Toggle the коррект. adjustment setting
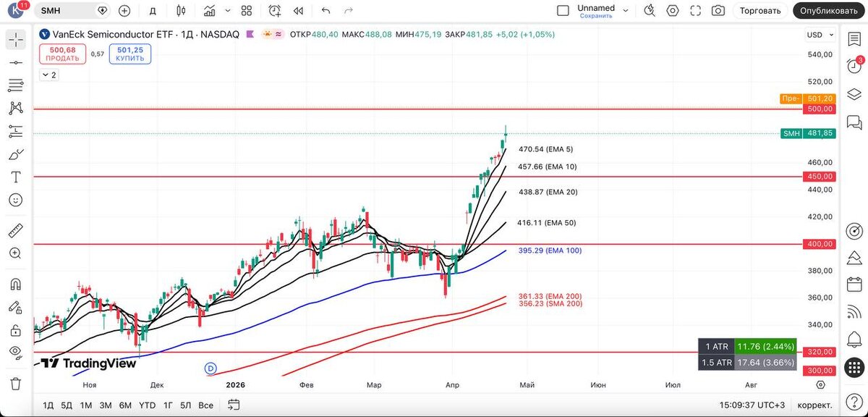 point(814,405)
